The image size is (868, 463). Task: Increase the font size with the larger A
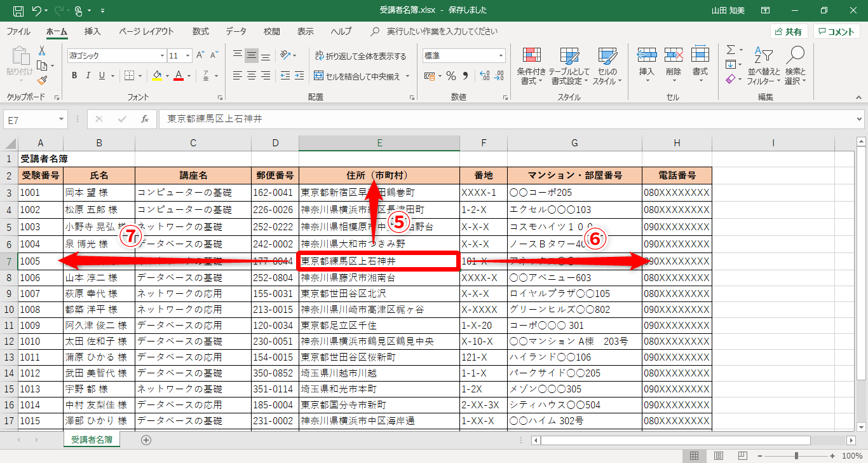pyautogui.click(x=200, y=55)
